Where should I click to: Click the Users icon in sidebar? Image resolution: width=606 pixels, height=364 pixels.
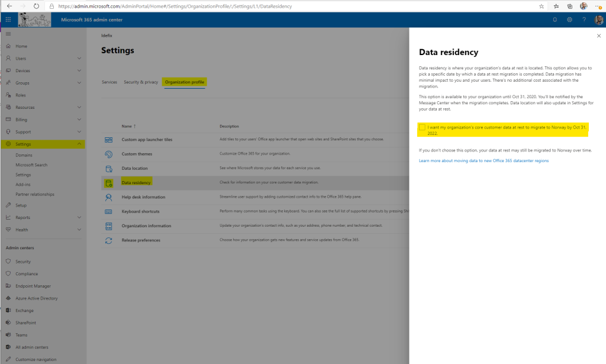pos(8,59)
